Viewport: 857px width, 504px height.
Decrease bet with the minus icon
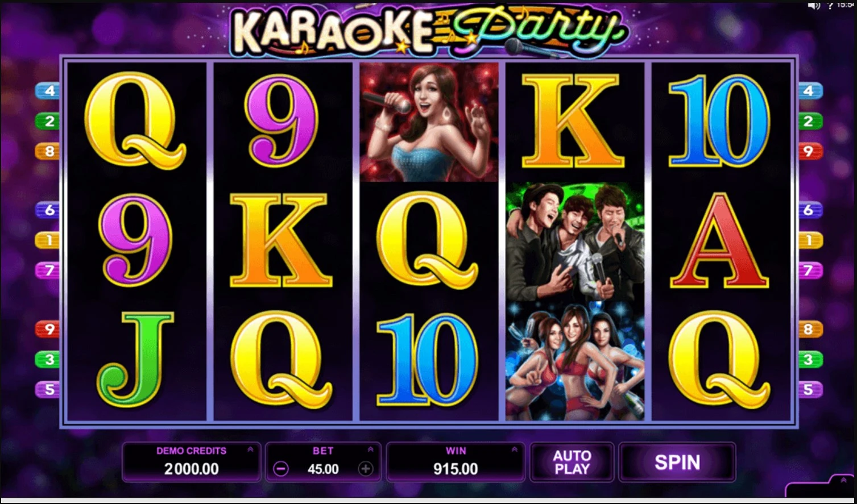coord(280,469)
